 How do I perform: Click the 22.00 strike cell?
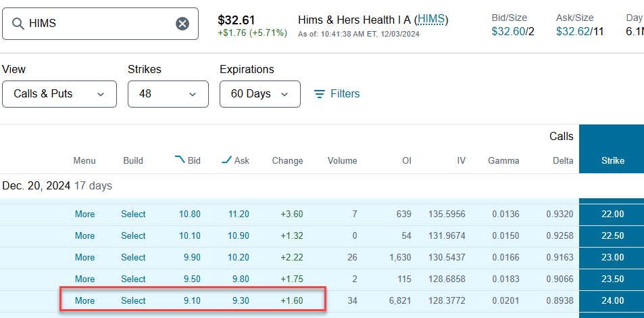[612, 214]
